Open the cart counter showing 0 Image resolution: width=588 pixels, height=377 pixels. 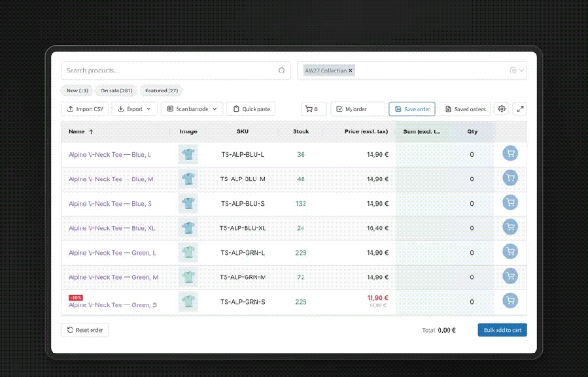[x=313, y=109]
